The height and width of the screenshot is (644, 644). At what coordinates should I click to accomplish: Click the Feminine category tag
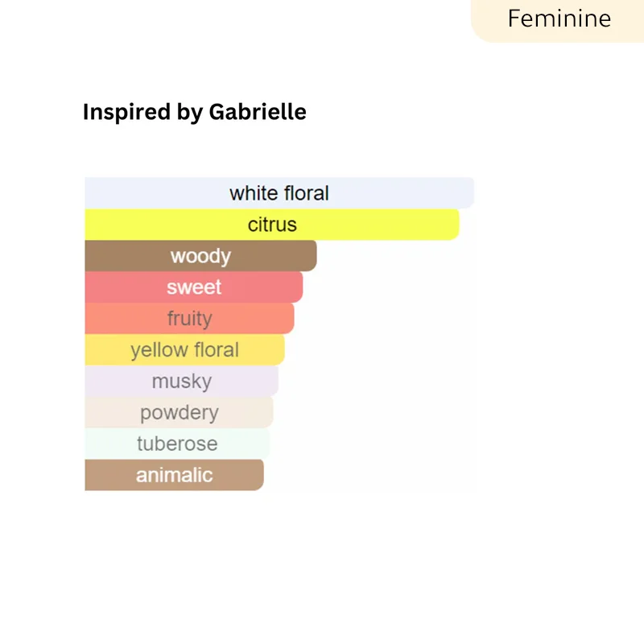point(559,19)
